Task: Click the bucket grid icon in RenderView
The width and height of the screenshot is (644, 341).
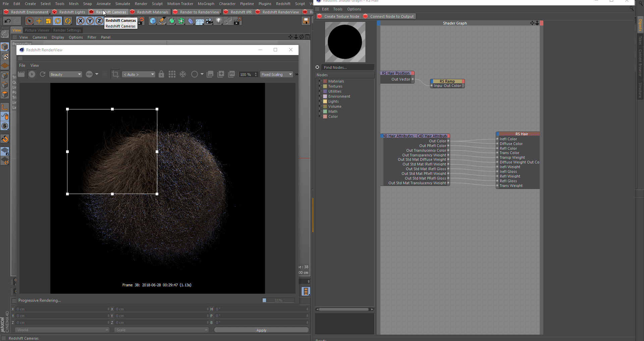Action: click(172, 74)
